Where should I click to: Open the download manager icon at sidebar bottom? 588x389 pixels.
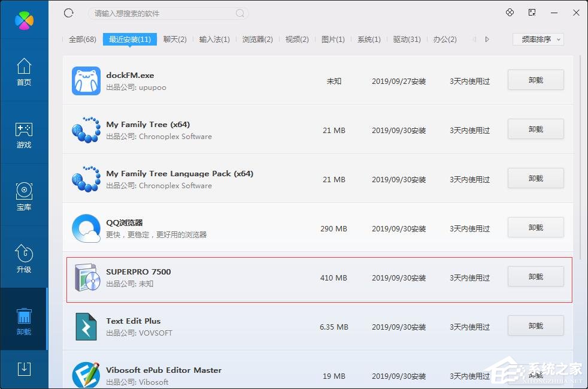[x=24, y=369]
